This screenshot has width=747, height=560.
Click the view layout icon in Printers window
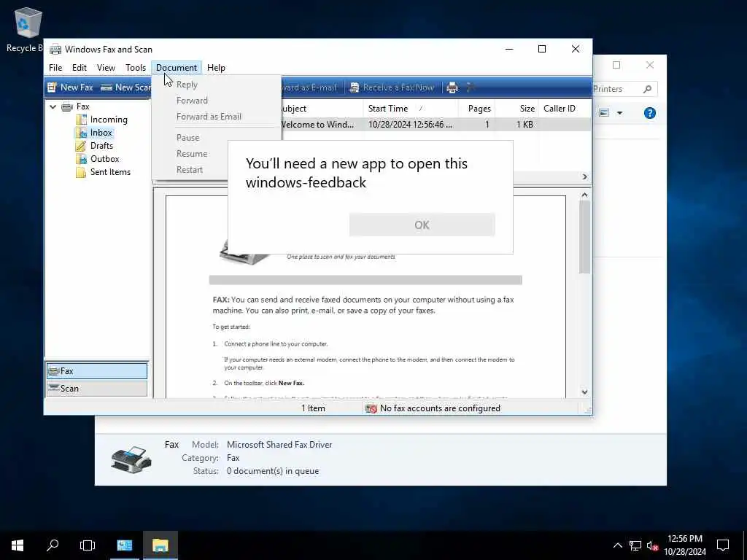pos(604,113)
